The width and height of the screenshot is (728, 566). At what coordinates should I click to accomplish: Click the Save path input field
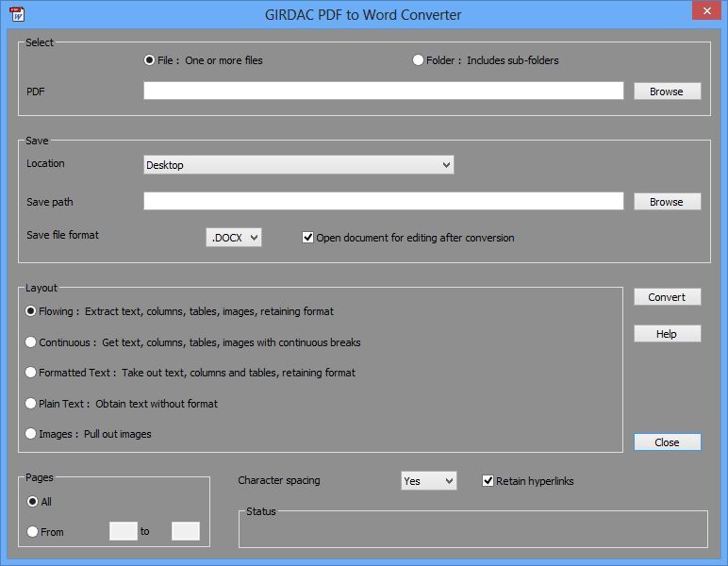[x=384, y=201]
